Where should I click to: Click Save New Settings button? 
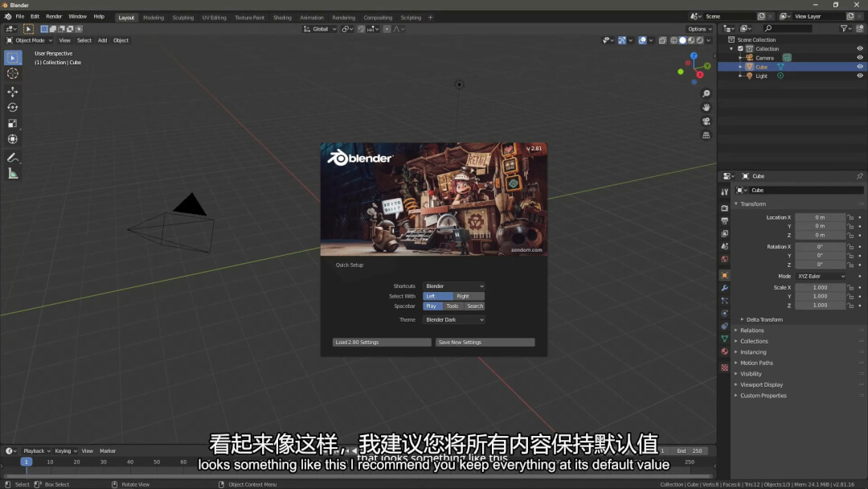click(485, 343)
